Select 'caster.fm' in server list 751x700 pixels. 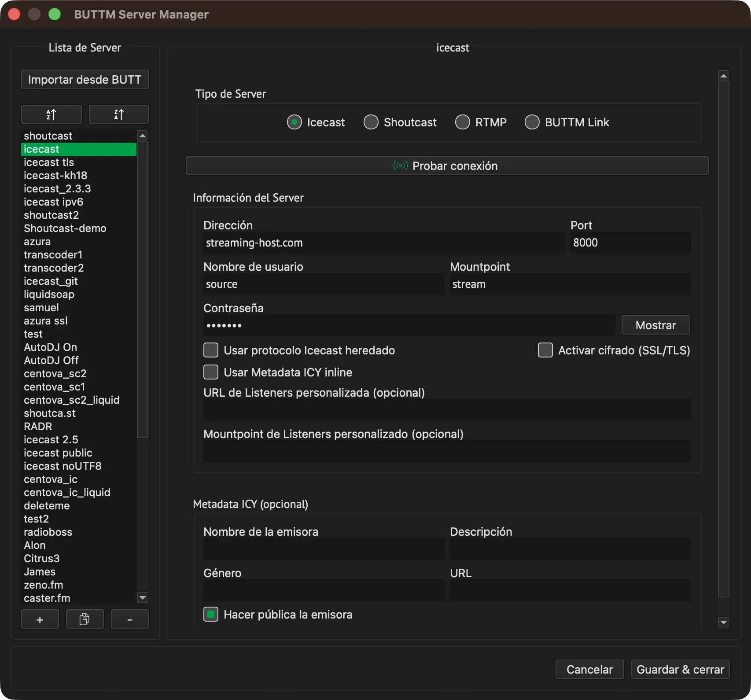click(x=79, y=598)
